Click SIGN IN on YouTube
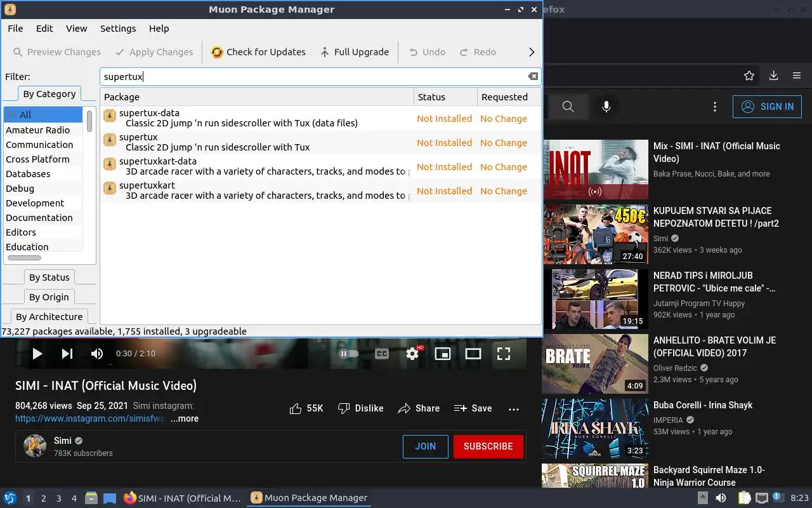This screenshot has width=812, height=508. (x=767, y=107)
